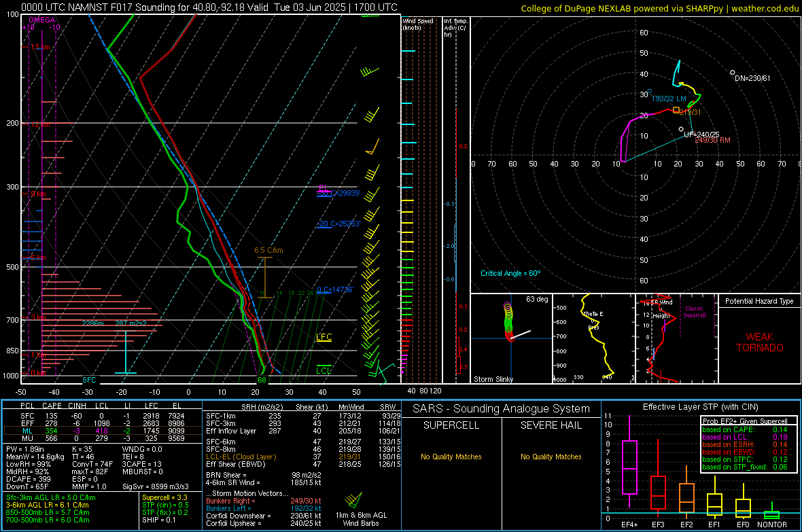Click the 'EFF' parcel row label
Viewport: 802px width, 532px height.
click(27, 423)
